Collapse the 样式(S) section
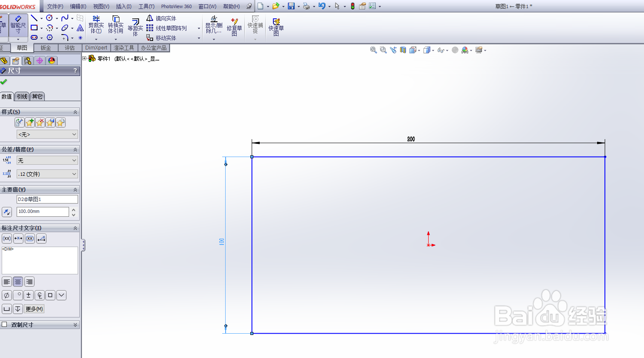This screenshot has width=644, height=358. tap(75, 112)
